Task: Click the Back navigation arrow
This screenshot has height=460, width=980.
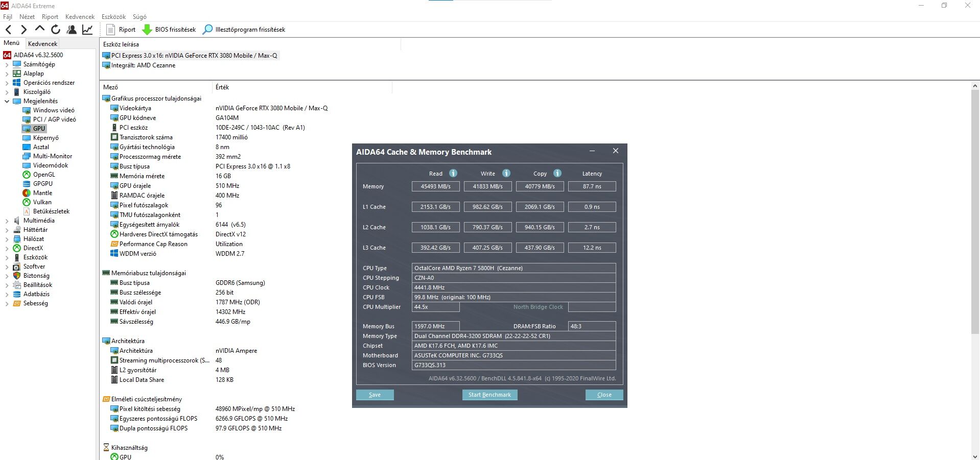Action: point(8,30)
